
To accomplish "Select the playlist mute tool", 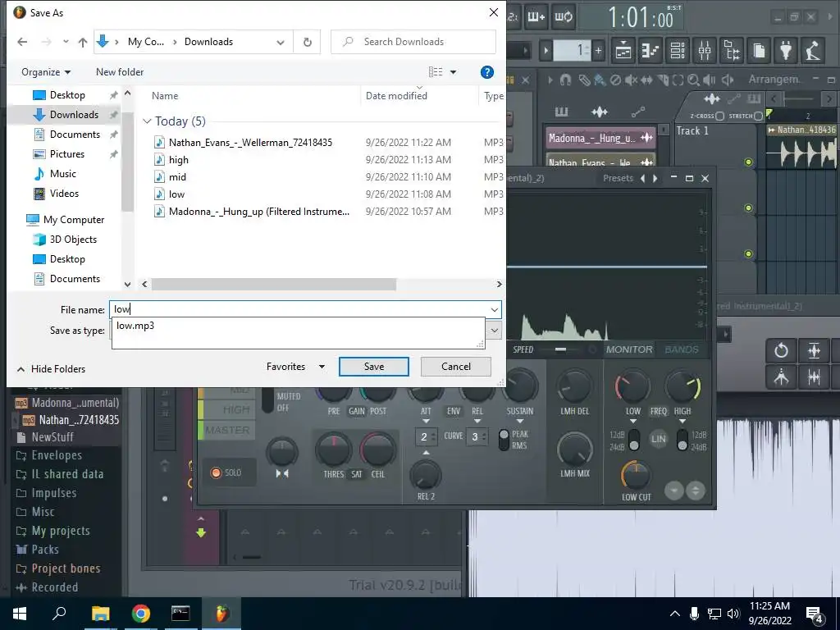I will pos(631,80).
